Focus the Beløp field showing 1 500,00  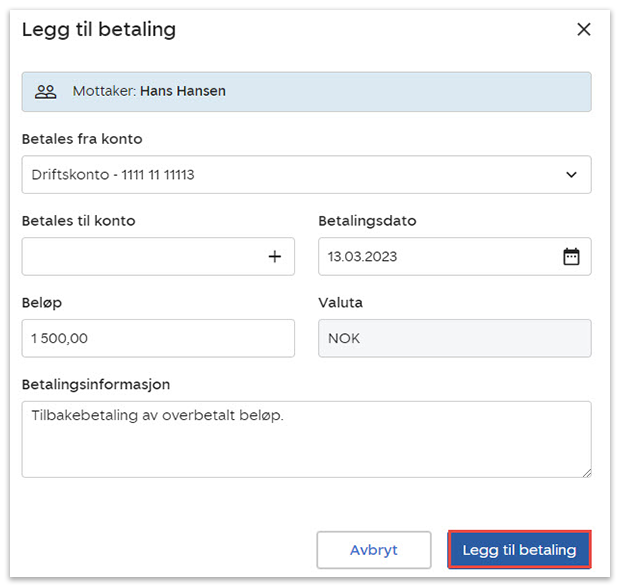157,339
